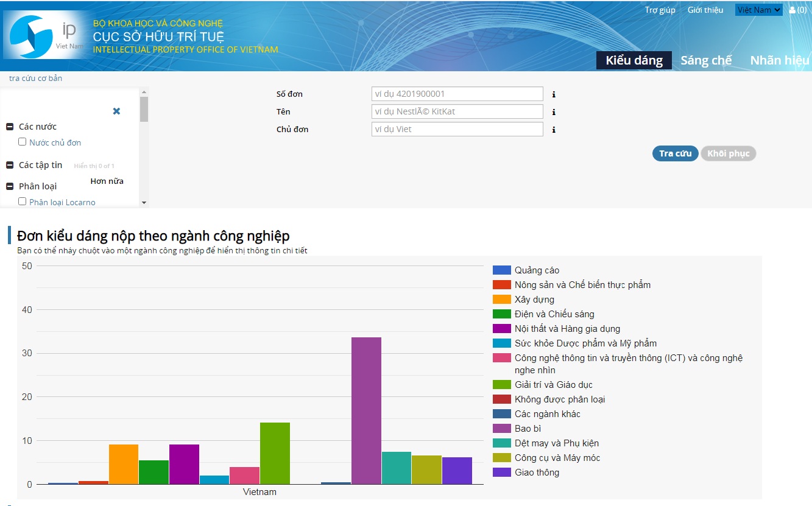This screenshot has height=506, width=812.
Task: Click the info icon beside Số đơn
Action: (x=554, y=94)
